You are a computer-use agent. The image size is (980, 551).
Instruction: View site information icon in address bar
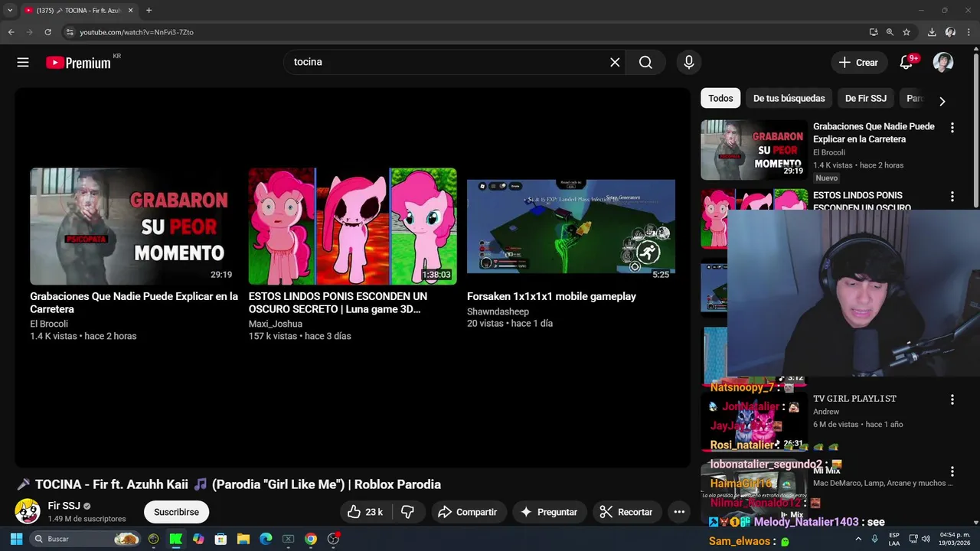[69, 32]
